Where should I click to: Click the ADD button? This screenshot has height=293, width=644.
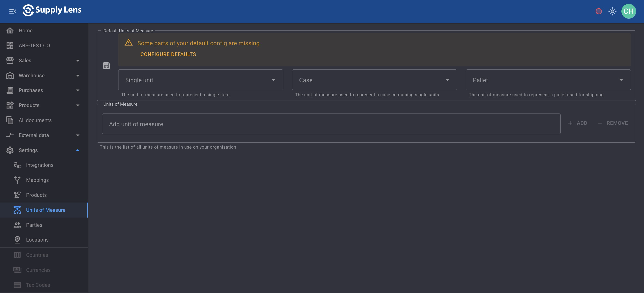[577, 123]
